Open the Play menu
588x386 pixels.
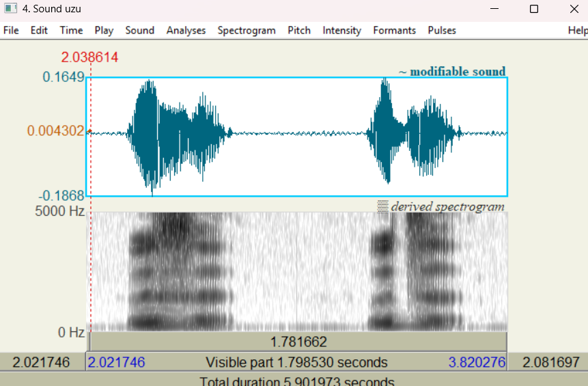[x=104, y=30]
